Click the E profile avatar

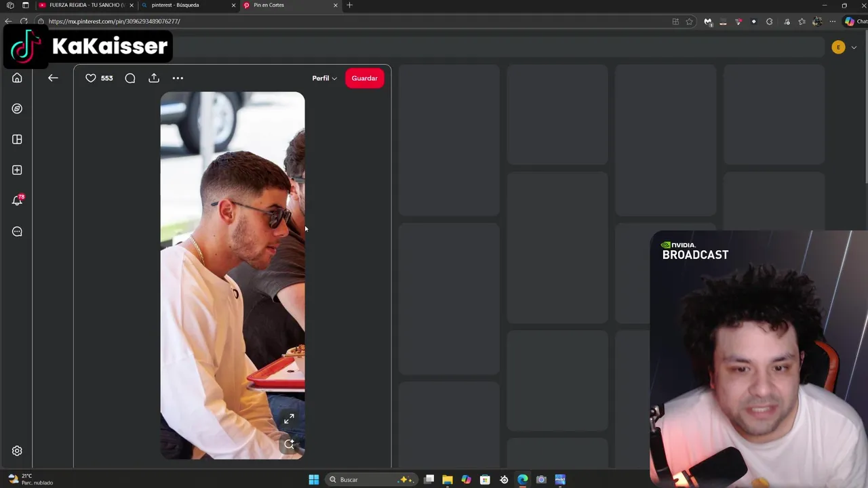838,47
